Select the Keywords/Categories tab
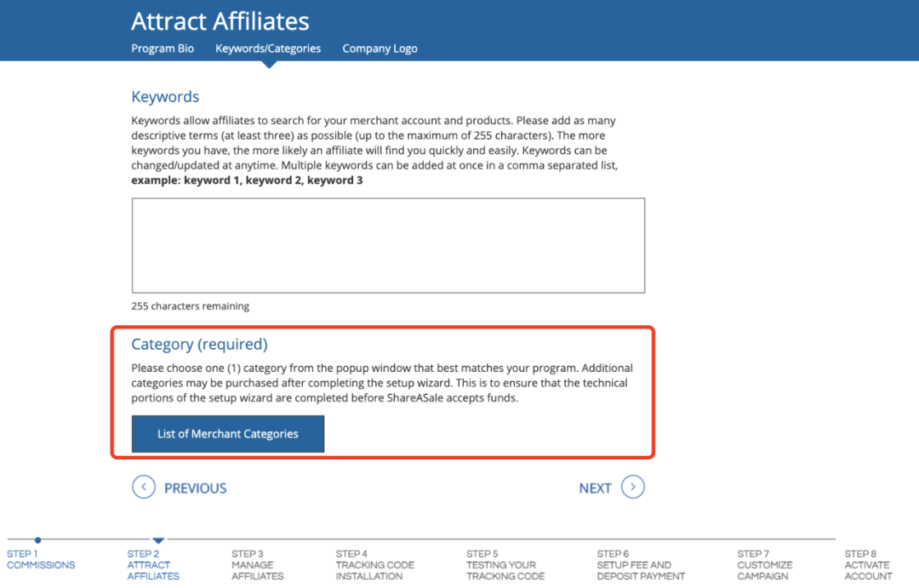This screenshot has height=588, width=919. tap(268, 49)
